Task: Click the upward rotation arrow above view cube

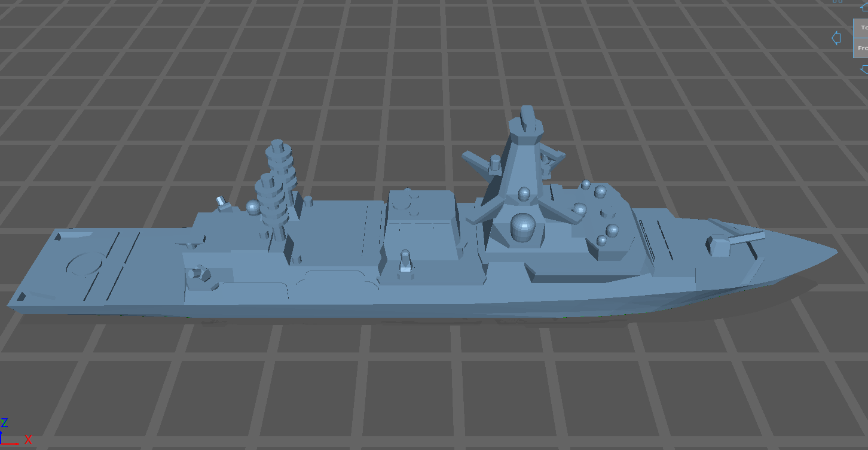Action: [x=864, y=8]
